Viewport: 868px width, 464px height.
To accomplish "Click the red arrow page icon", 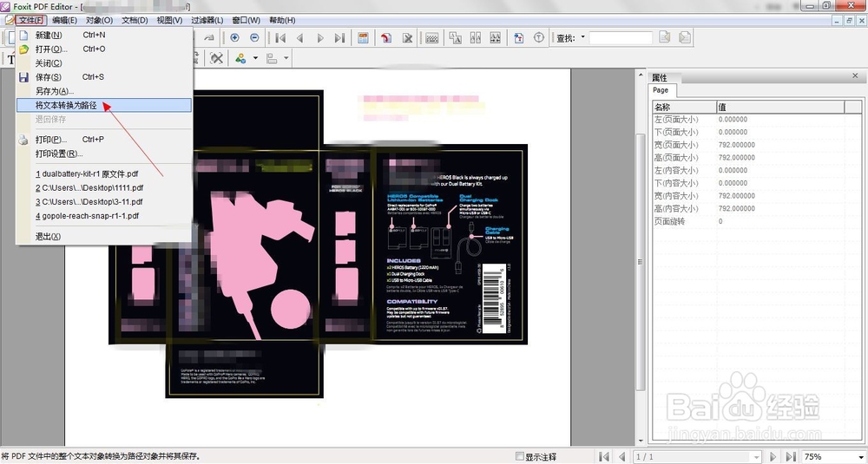I will pos(386,37).
